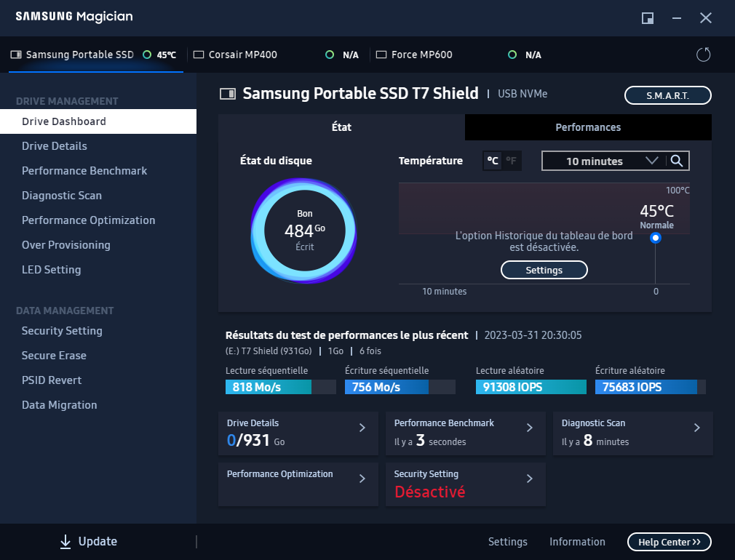Click the S.M.A.R.T. button
The width and height of the screenshot is (735, 560).
pos(667,95)
